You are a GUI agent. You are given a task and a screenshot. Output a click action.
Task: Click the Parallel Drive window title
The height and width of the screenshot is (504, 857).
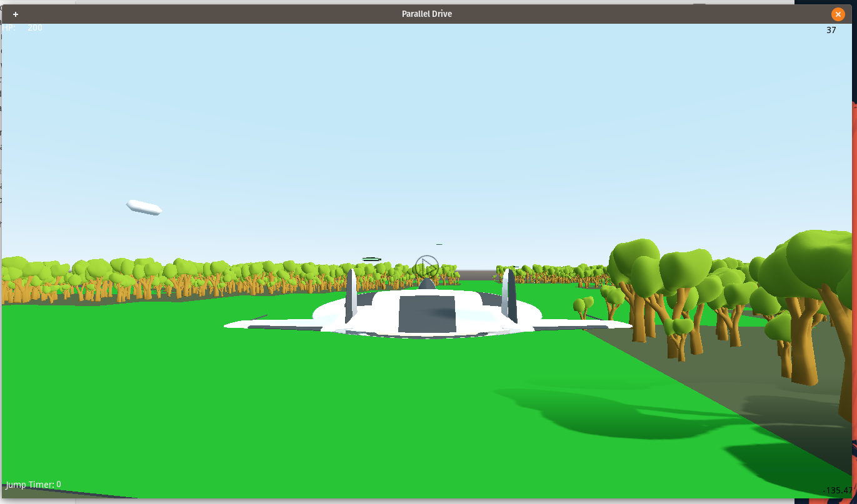[x=427, y=14]
